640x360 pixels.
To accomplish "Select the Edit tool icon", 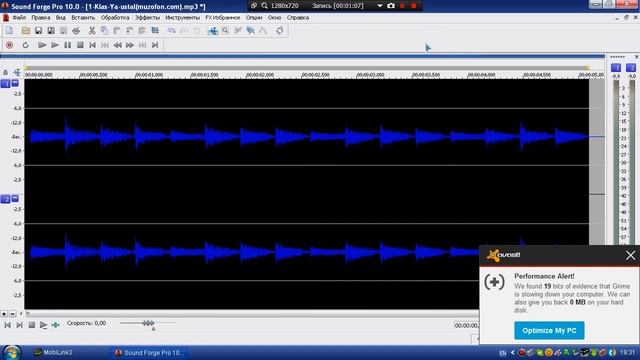I will 213,31.
